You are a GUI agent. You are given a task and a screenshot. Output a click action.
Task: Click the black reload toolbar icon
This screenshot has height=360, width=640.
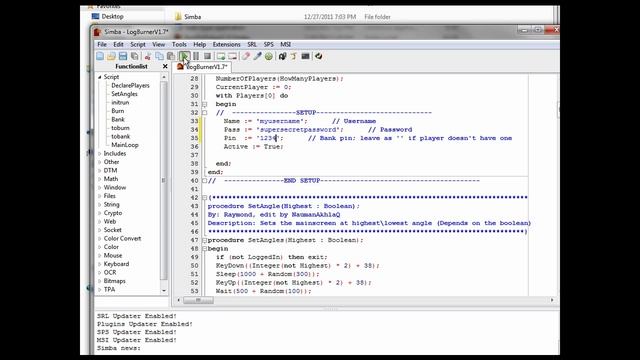click(x=282, y=56)
